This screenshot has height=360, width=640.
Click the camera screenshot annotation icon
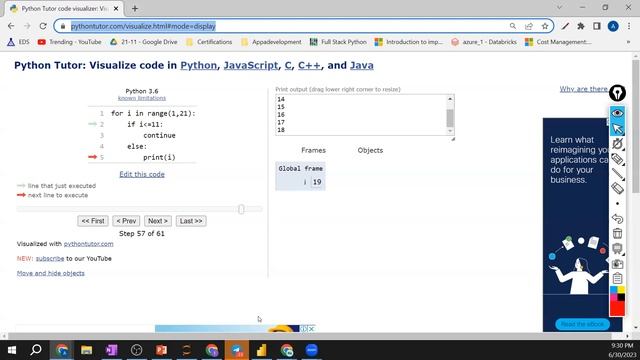[x=617, y=264]
